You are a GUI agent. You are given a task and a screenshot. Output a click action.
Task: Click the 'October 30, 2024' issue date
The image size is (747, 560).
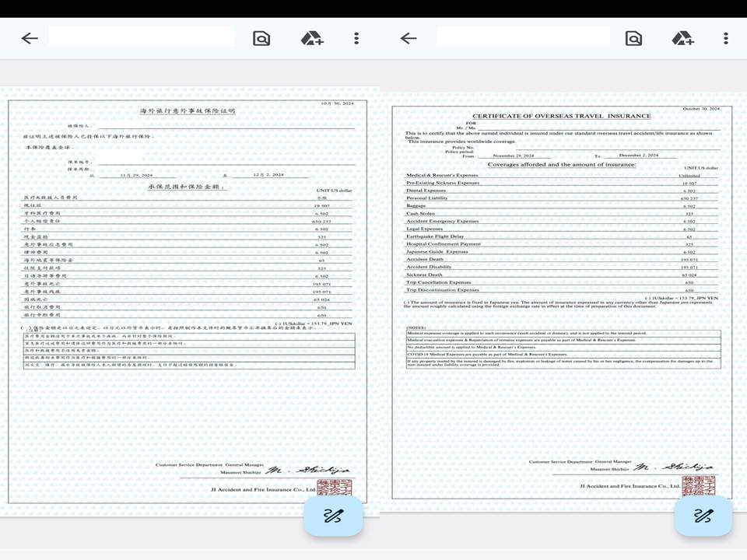pos(701,109)
